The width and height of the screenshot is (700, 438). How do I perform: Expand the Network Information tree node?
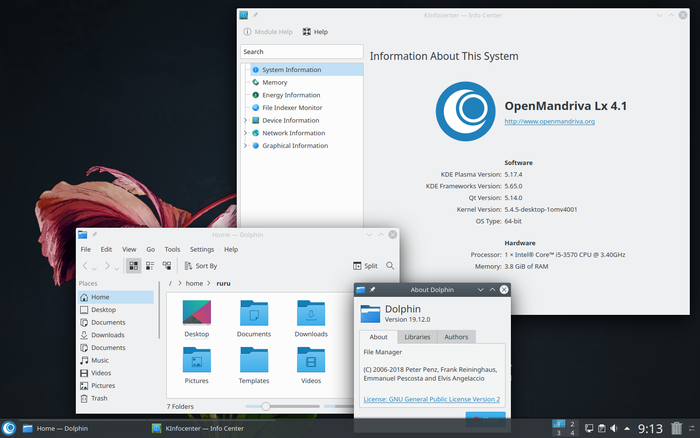(x=245, y=133)
